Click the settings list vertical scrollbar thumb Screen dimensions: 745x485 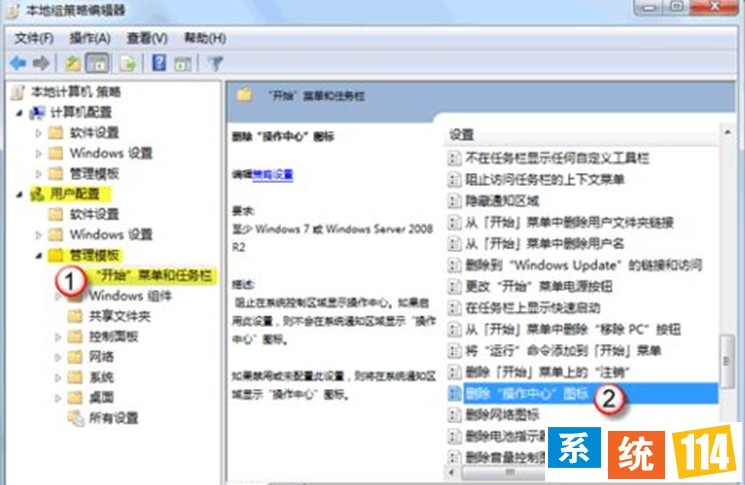726,361
